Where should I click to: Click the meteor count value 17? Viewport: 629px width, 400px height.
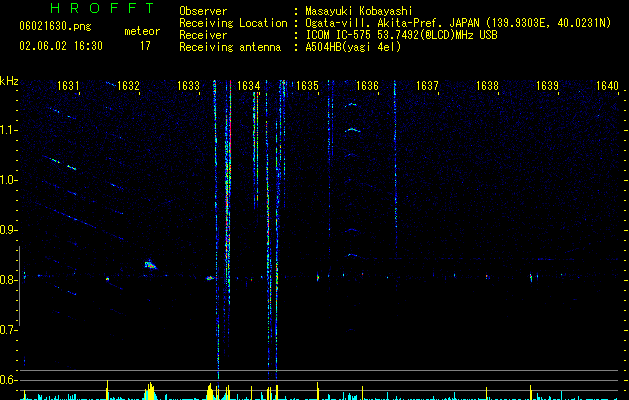point(145,46)
